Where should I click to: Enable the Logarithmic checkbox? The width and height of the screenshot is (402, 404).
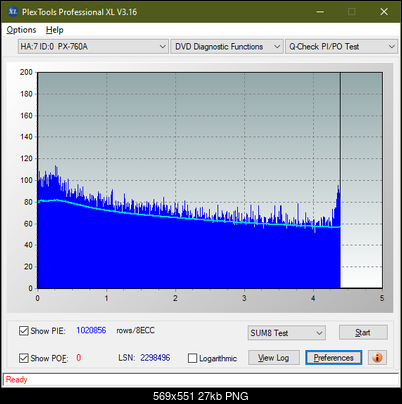click(192, 358)
